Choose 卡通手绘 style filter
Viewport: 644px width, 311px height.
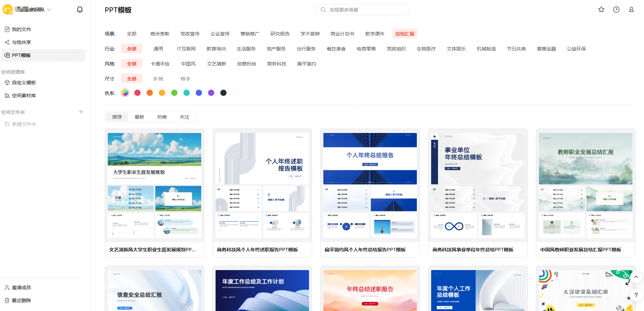pyautogui.click(x=160, y=64)
